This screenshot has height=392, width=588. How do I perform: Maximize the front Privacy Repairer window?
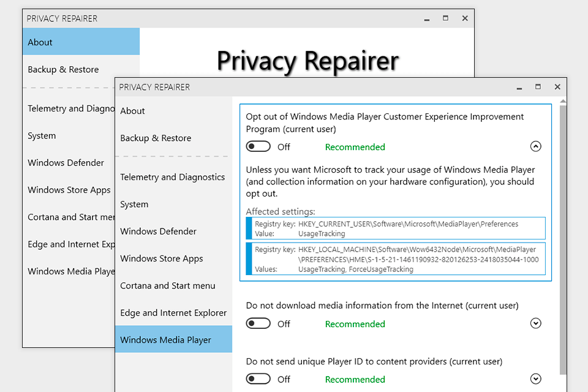(538, 87)
